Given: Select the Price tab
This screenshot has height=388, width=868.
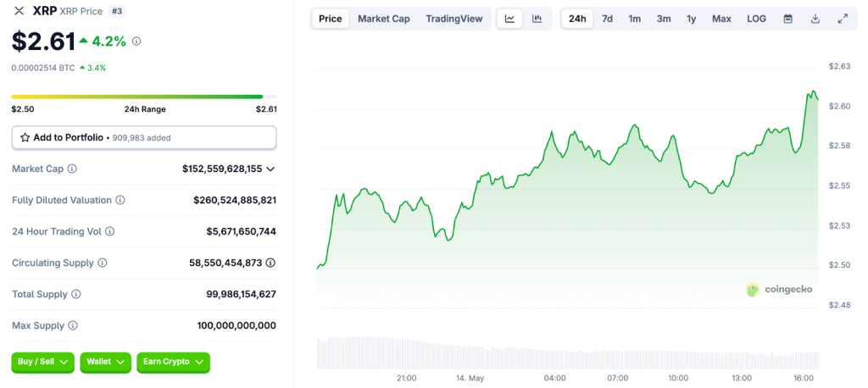Looking at the screenshot, I should (x=331, y=19).
